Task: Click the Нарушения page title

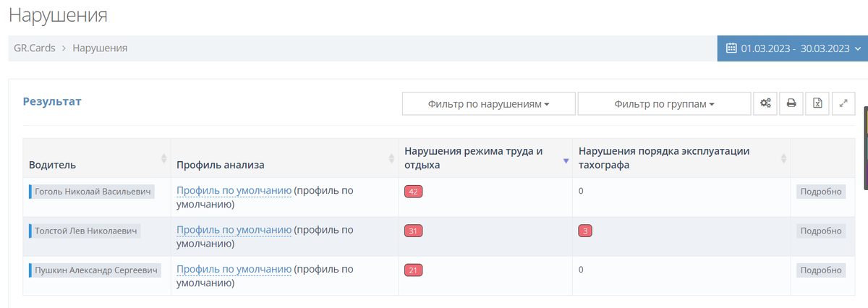Action: click(58, 15)
